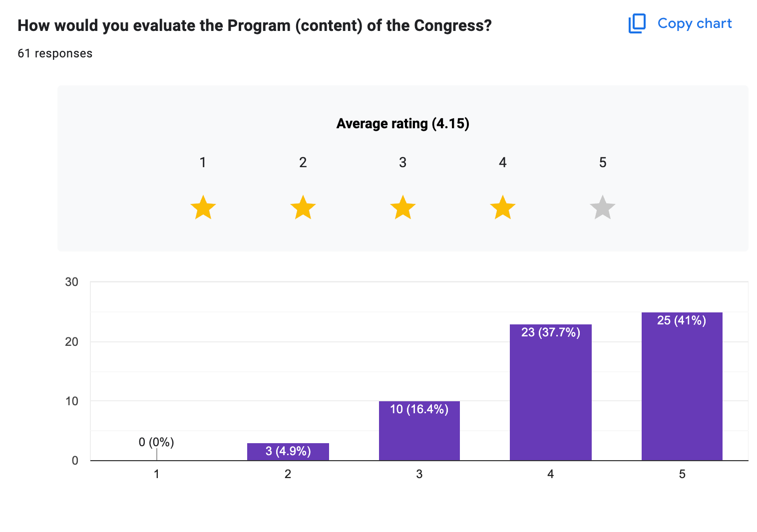757x532 pixels.
Task: Click number 5 above the gray star
Action: [603, 162]
